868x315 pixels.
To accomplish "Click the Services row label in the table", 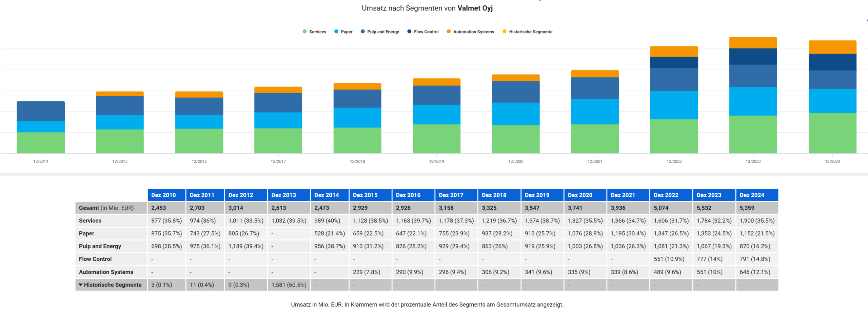I will (90, 221).
